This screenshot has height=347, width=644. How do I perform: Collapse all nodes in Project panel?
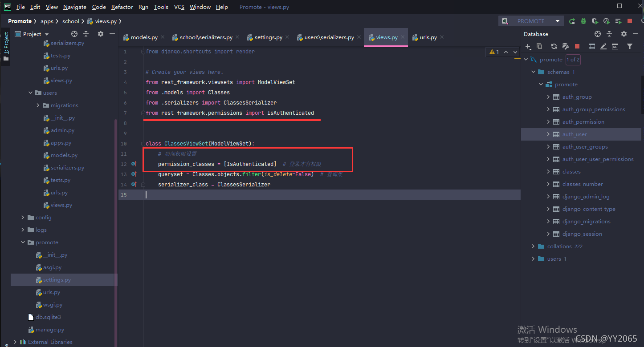pyautogui.click(x=86, y=34)
